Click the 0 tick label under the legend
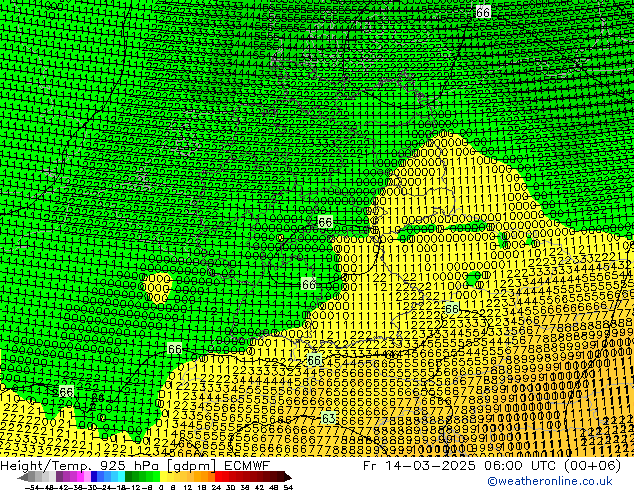Viewport: 634px width, 490px height. tap(161, 488)
